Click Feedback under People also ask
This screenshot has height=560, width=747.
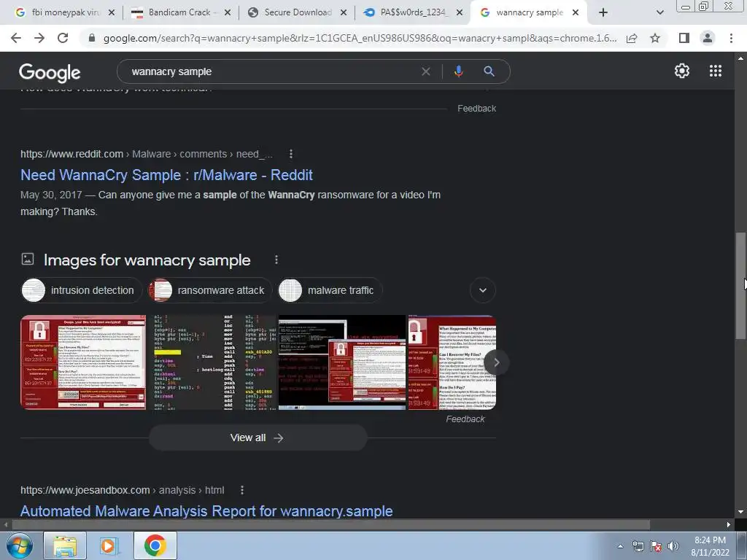(x=476, y=109)
